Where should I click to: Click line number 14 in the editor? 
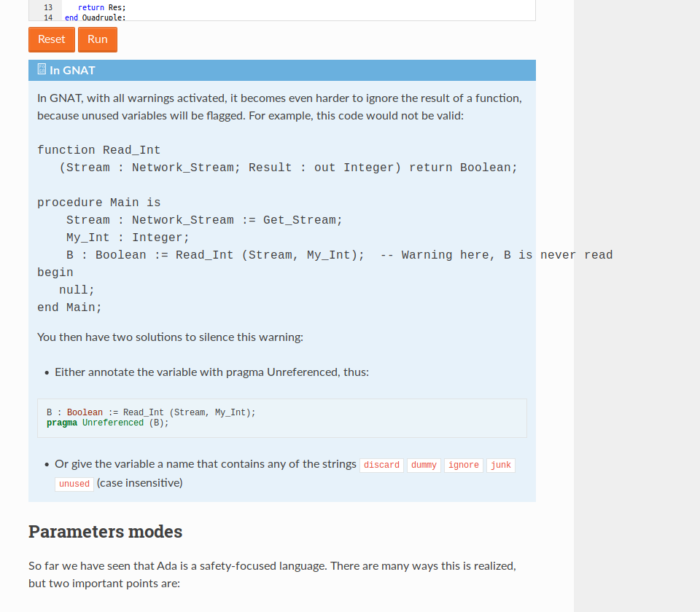click(48, 17)
